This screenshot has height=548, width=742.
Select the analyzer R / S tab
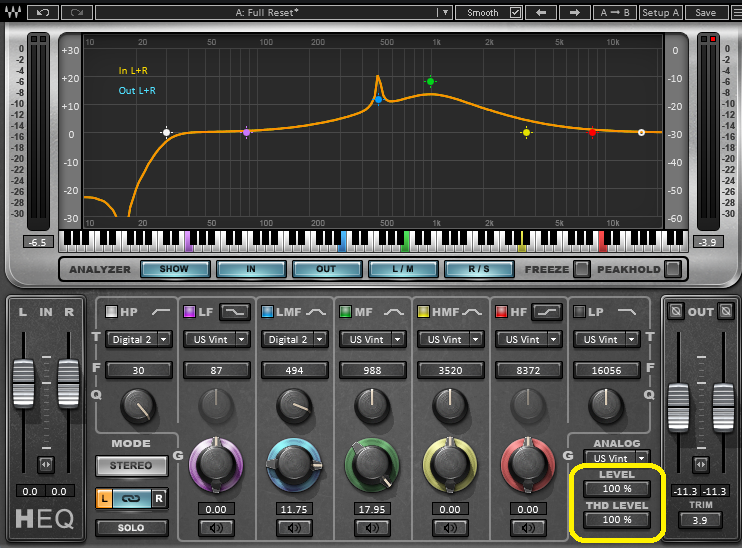479,269
